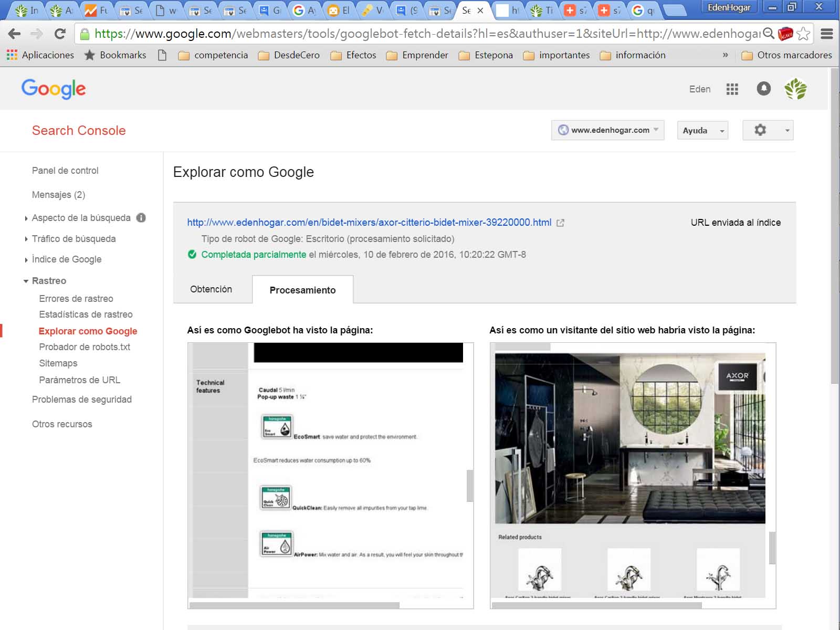840x630 pixels.
Task: Click the Eden account name
Action: point(700,89)
